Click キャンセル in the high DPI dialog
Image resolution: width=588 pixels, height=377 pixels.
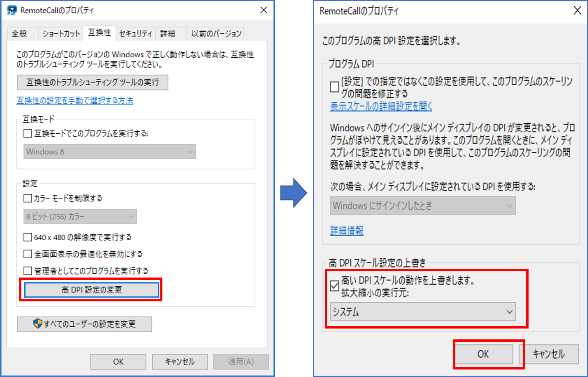coord(549,354)
